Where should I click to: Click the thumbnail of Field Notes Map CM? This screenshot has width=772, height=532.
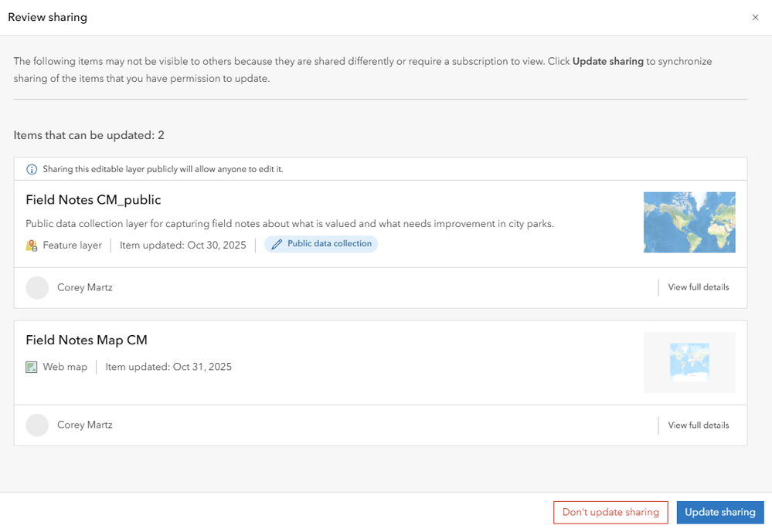pos(689,362)
